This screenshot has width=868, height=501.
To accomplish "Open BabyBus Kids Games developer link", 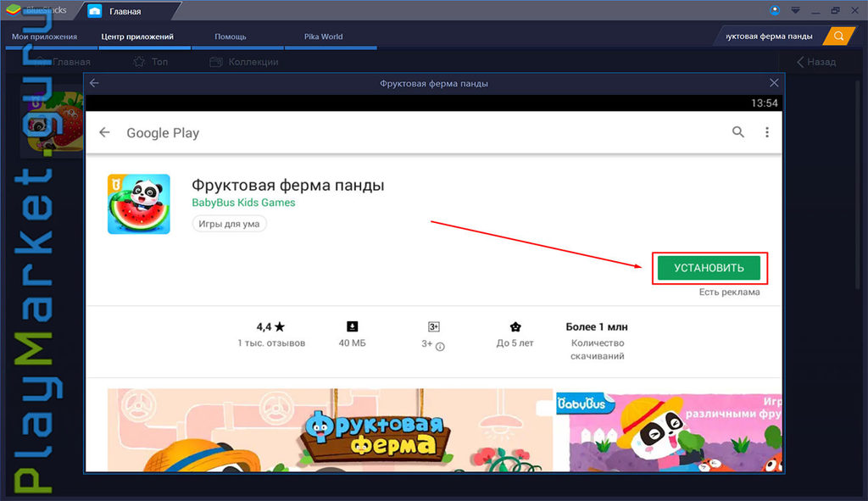I will point(243,203).
